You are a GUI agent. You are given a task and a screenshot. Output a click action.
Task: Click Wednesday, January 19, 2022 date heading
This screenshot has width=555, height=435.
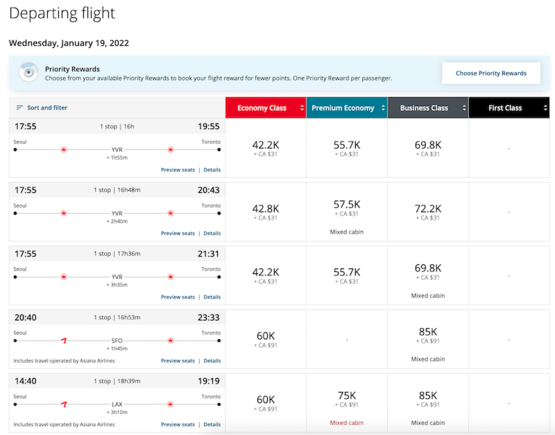click(69, 43)
